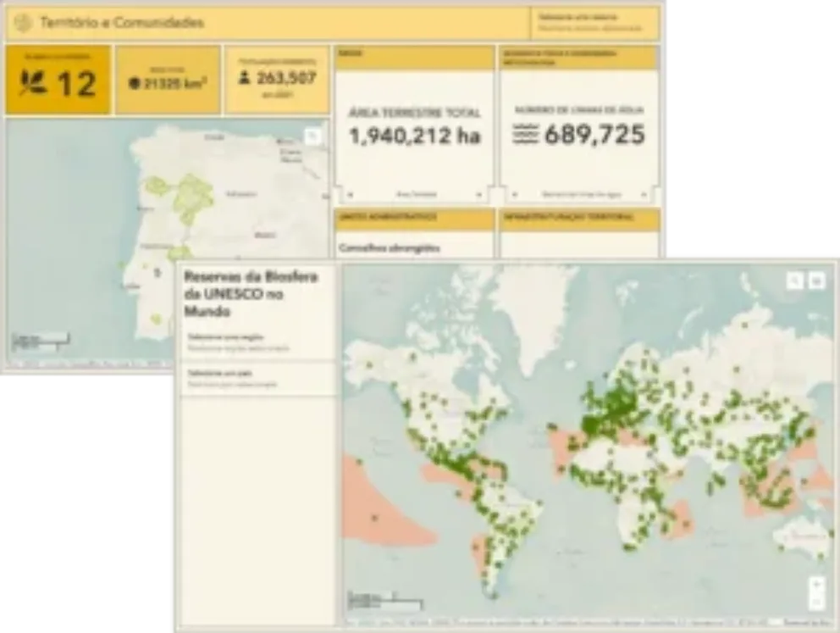The image size is (840, 633).
Task: Click the 'Concelhos abrangidos' text
Action: point(390,248)
